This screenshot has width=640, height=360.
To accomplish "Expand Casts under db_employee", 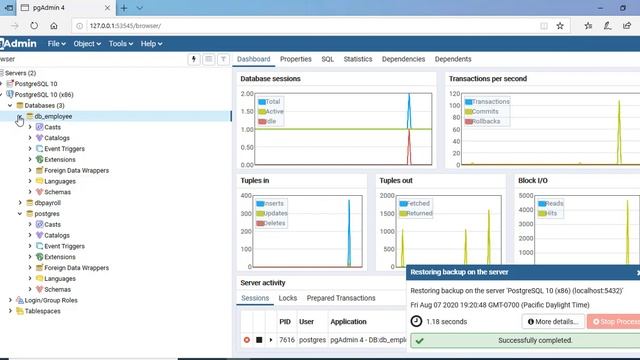I will 30,127.
